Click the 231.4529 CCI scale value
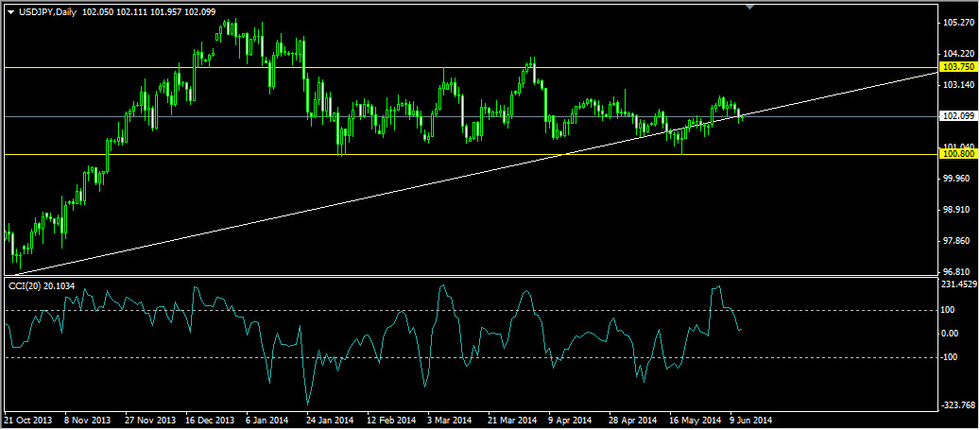 click(957, 284)
